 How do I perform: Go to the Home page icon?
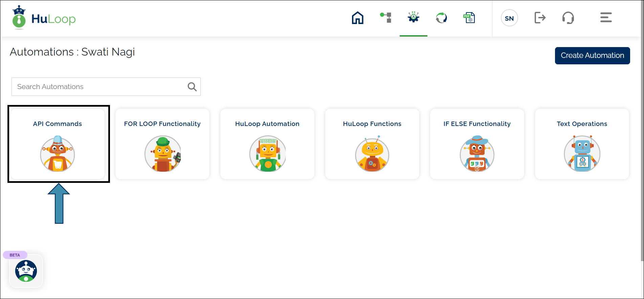tap(357, 18)
